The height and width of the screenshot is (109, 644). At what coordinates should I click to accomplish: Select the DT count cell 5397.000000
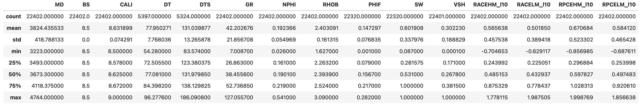click(154, 16)
